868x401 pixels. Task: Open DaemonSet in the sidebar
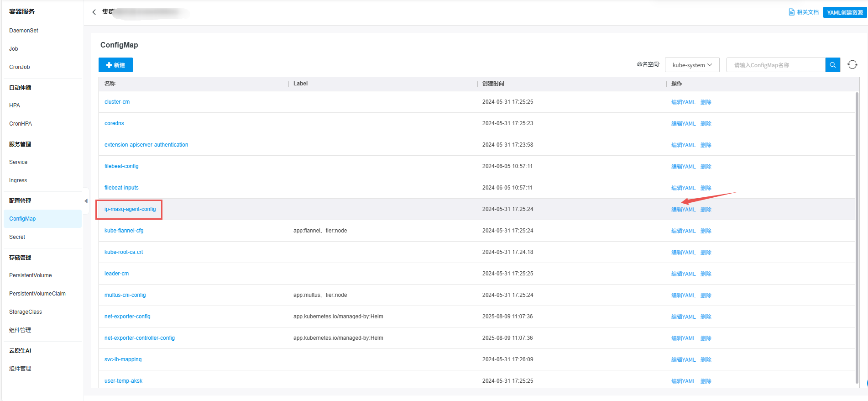tap(24, 31)
